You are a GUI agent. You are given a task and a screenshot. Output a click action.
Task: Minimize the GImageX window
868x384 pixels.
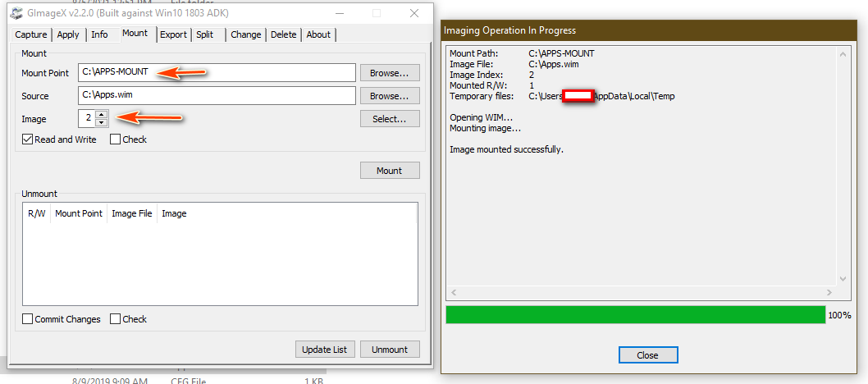(338, 13)
